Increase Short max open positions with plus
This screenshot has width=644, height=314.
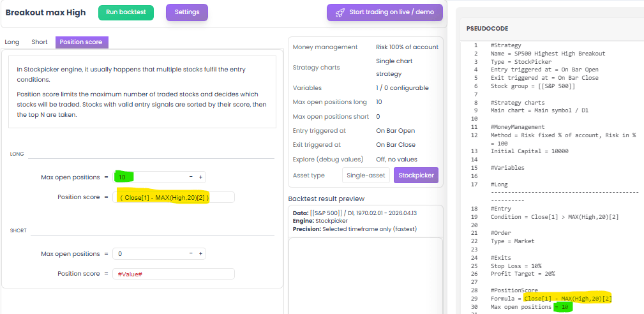pyautogui.click(x=201, y=253)
